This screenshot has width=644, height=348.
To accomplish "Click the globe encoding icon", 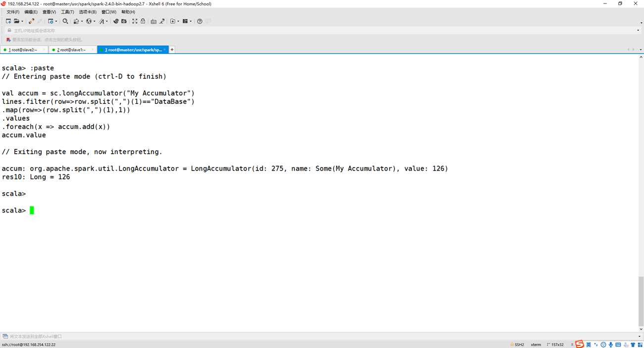I will click(x=89, y=21).
